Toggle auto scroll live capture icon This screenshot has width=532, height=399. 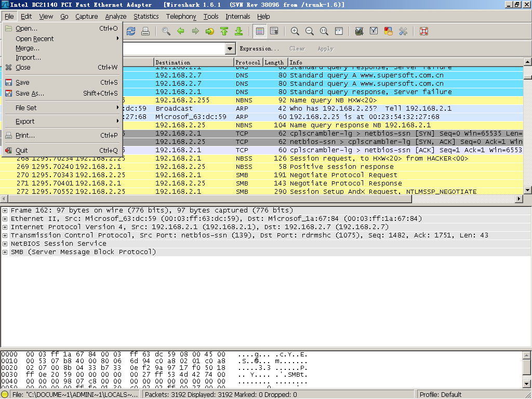pos(274,31)
